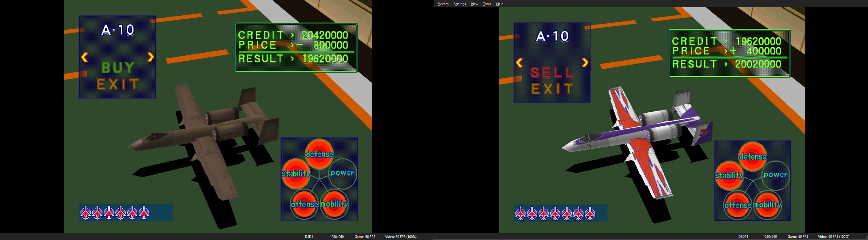Click the RESULT value 20020000
Viewport: 868px width, 240px height.
pos(758,64)
